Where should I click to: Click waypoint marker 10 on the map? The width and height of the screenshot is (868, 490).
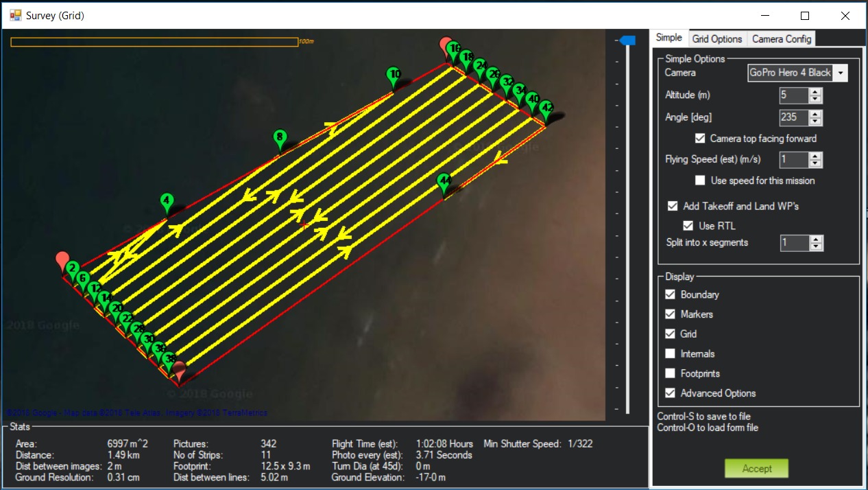(394, 75)
